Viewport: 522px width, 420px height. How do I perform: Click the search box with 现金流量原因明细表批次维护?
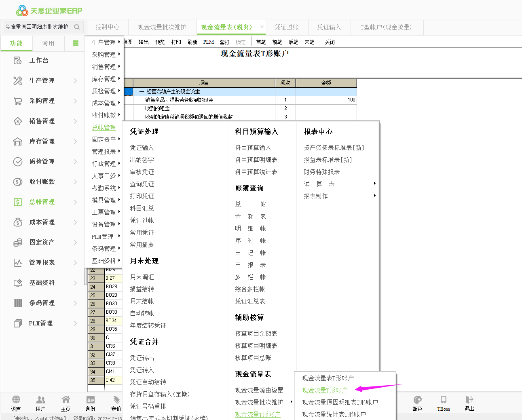37,27
